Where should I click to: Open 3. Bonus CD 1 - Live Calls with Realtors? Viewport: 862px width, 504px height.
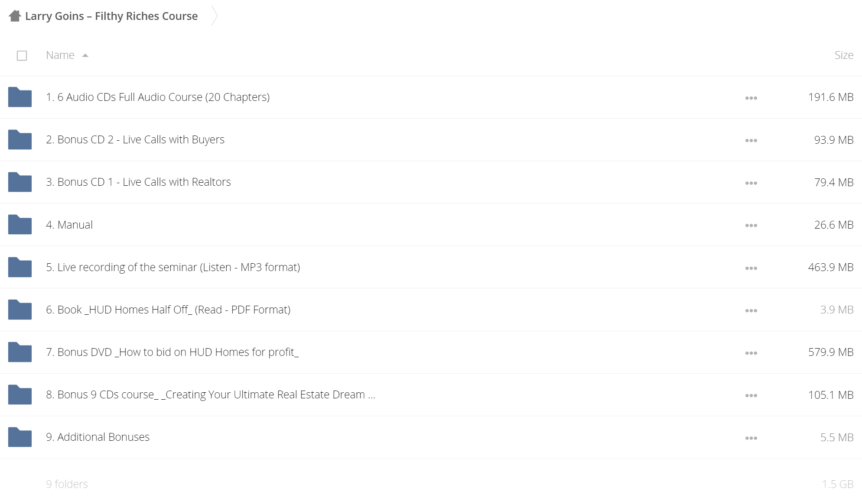pyautogui.click(x=138, y=182)
